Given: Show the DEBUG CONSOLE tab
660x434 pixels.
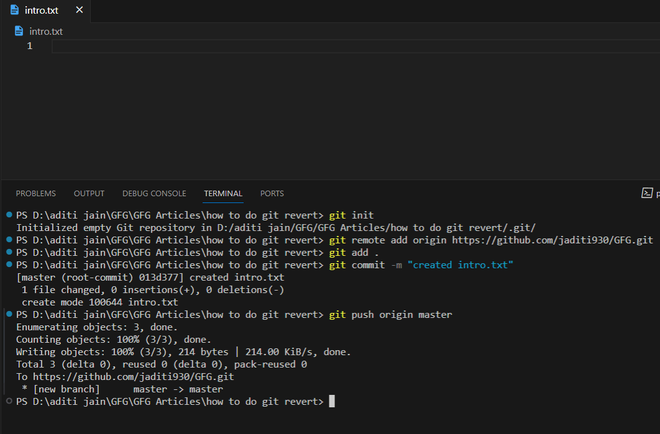Looking at the screenshot, I should tap(154, 193).
